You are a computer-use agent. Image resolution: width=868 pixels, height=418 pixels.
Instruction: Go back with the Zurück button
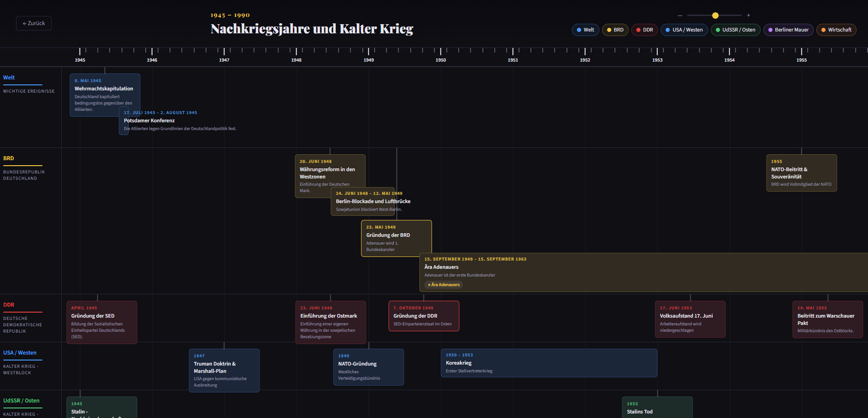[x=34, y=23]
